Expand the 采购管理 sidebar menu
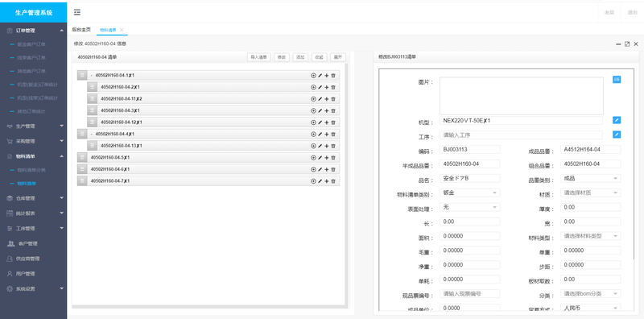 pyautogui.click(x=33, y=141)
